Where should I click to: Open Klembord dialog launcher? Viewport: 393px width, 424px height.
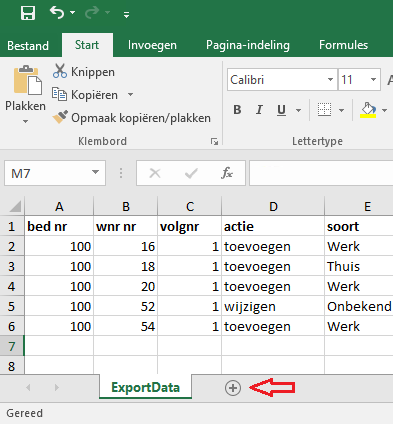[214, 142]
